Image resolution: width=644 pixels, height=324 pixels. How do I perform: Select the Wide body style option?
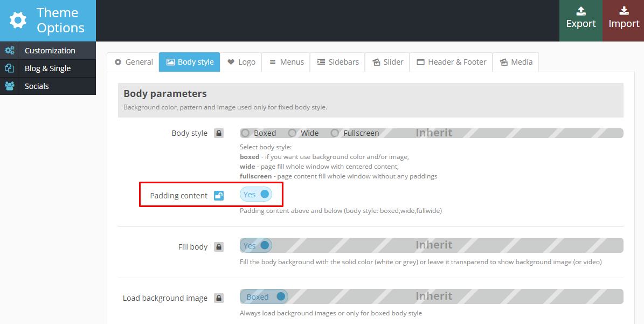292,133
